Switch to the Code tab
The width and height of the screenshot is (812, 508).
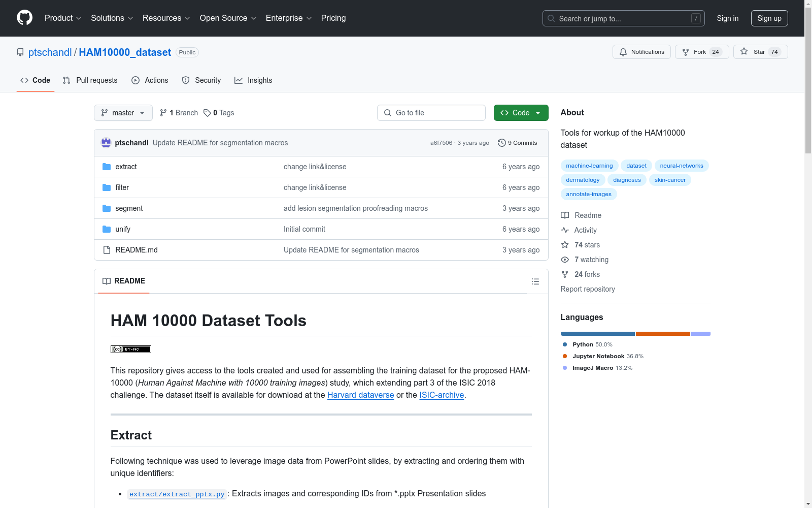tap(36, 80)
